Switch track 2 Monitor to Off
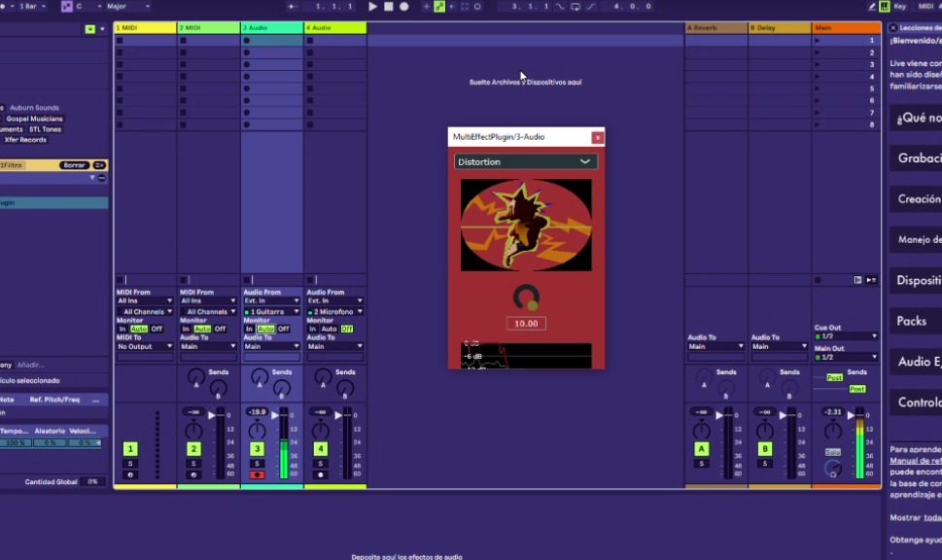This screenshot has width=942, height=560. point(219,329)
